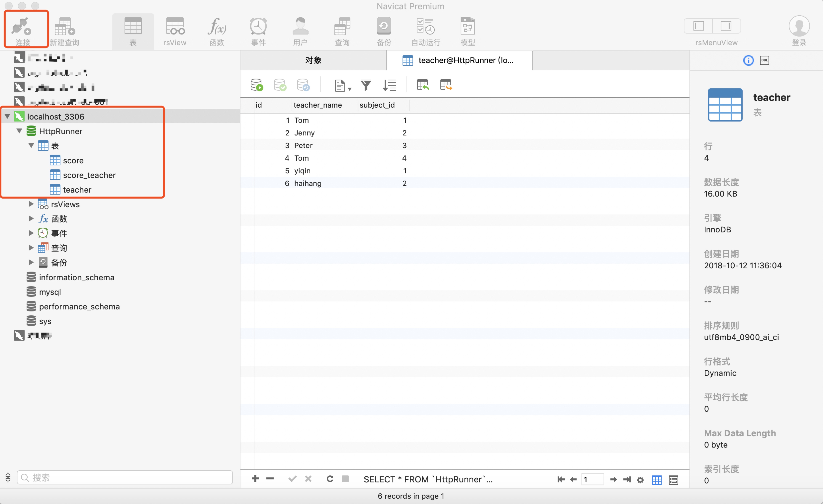Click the begin transaction database icon
Viewport: 823px width, 504px height.
pyautogui.click(x=257, y=85)
